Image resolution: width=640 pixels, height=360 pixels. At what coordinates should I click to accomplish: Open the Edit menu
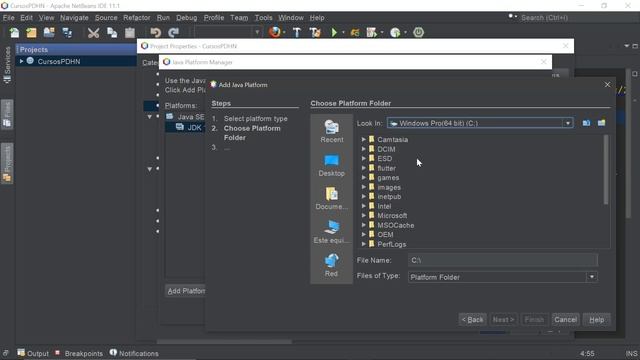pos(26,18)
